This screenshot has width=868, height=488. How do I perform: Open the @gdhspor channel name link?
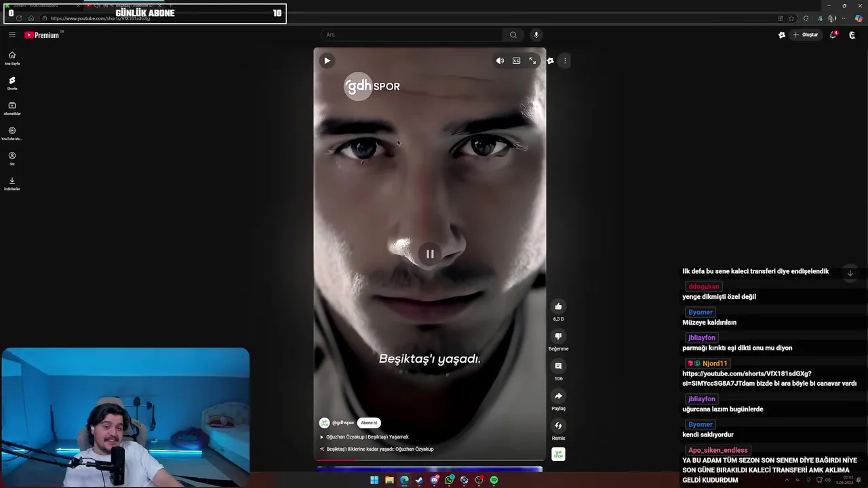pyautogui.click(x=343, y=423)
